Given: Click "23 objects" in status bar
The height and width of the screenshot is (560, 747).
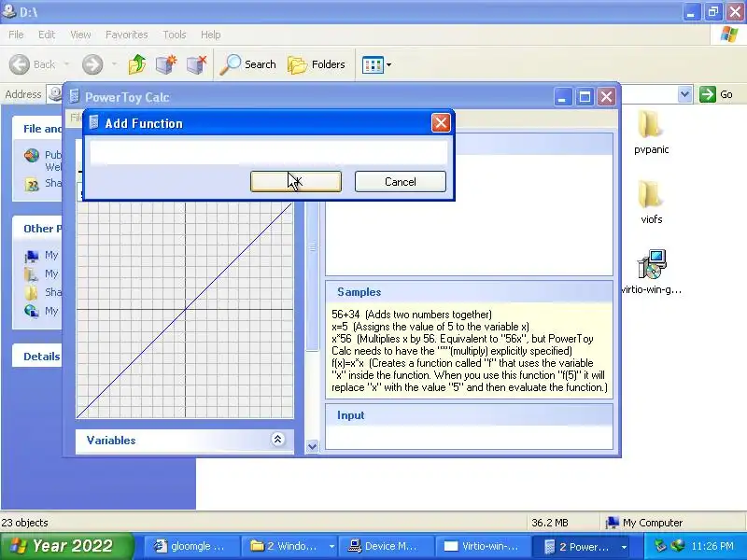Looking at the screenshot, I should tap(25, 523).
